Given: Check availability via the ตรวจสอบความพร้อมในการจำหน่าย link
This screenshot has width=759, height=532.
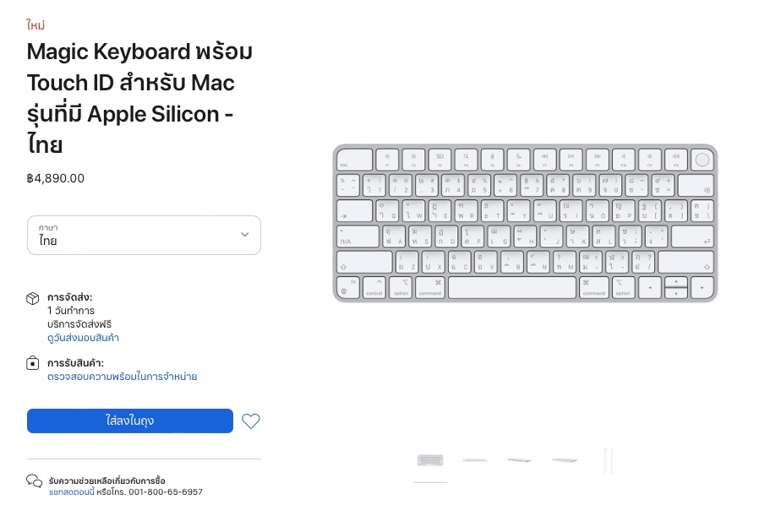Looking at the screenshot, I should 122,377.
